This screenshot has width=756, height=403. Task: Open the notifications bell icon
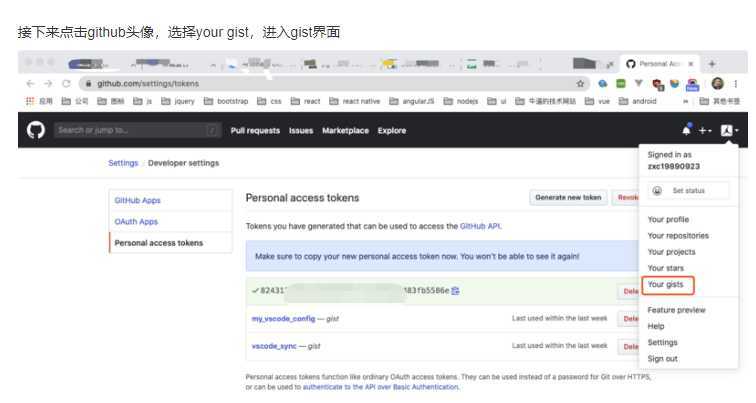point(687,130)
